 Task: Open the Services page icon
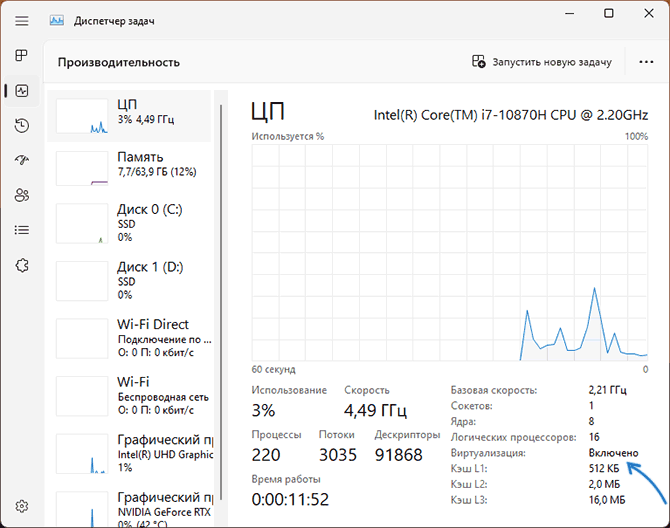22,265
